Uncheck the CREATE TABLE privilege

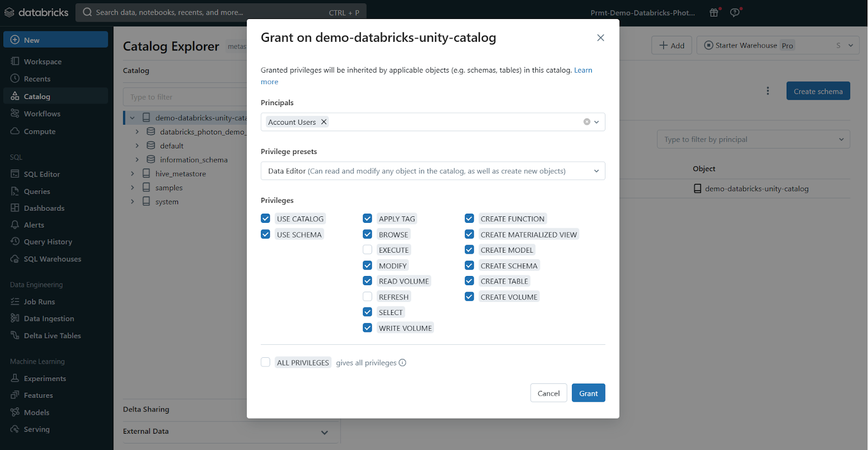pyautogui.click(x=469, y=281)
